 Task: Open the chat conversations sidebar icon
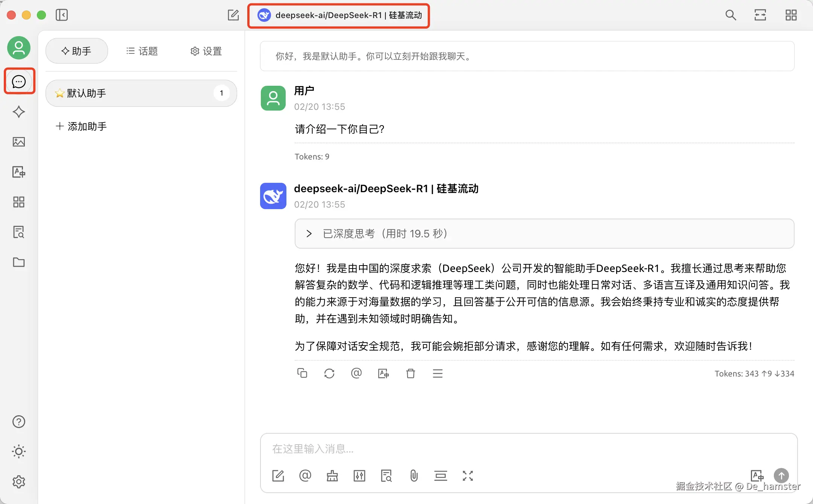[x=19, y=81]
